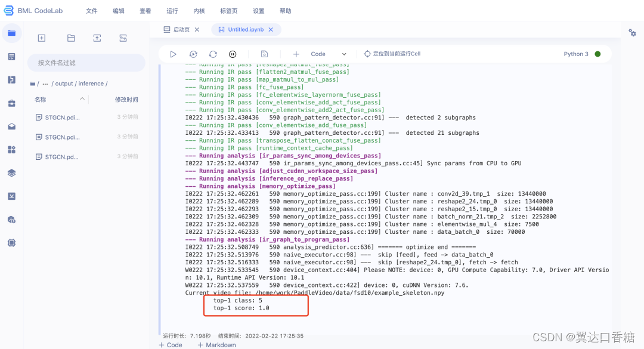Select the second STGCN.pdi... file
The height and width of the screenshot is (349, 644).
coord(86,137)
